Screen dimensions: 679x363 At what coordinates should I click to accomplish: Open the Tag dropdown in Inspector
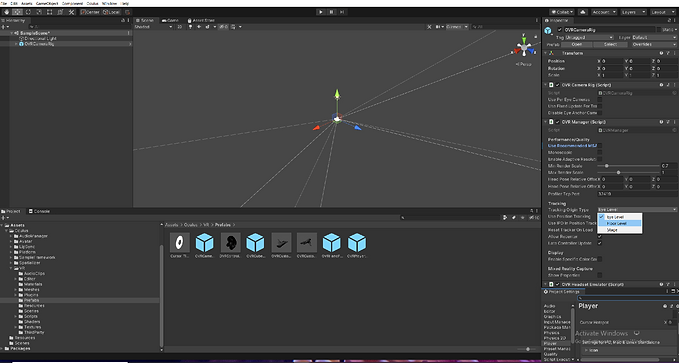coord(588,38)
